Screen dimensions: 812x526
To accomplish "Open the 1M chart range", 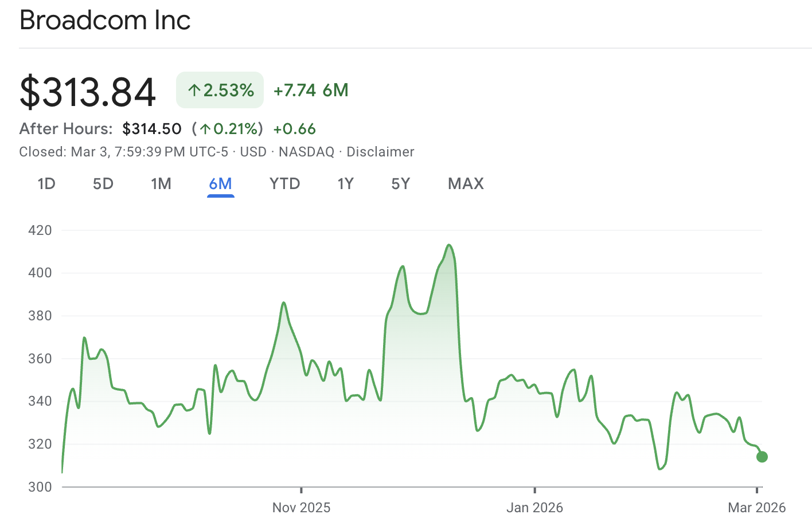I will (161, 184).
